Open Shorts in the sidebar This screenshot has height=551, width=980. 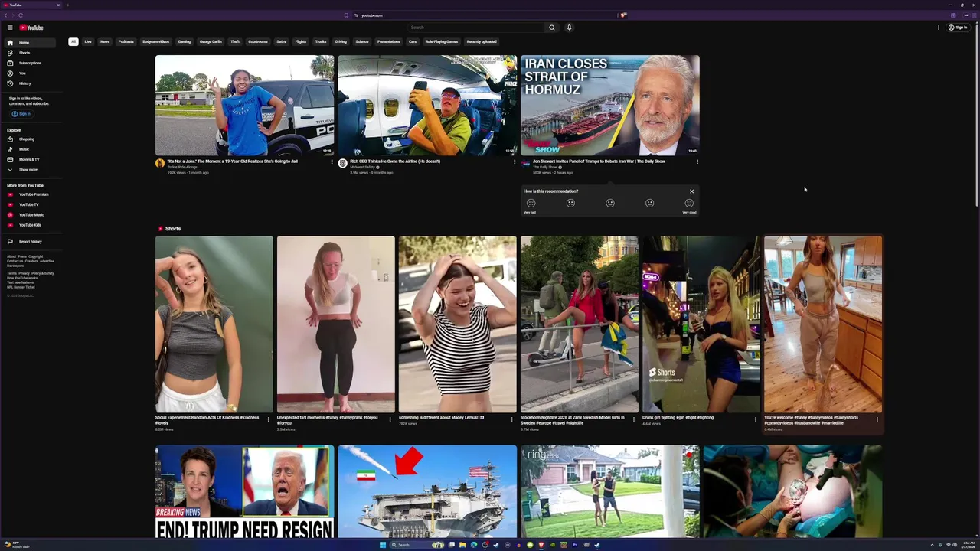pyautogui.click(x=28, y=53)
